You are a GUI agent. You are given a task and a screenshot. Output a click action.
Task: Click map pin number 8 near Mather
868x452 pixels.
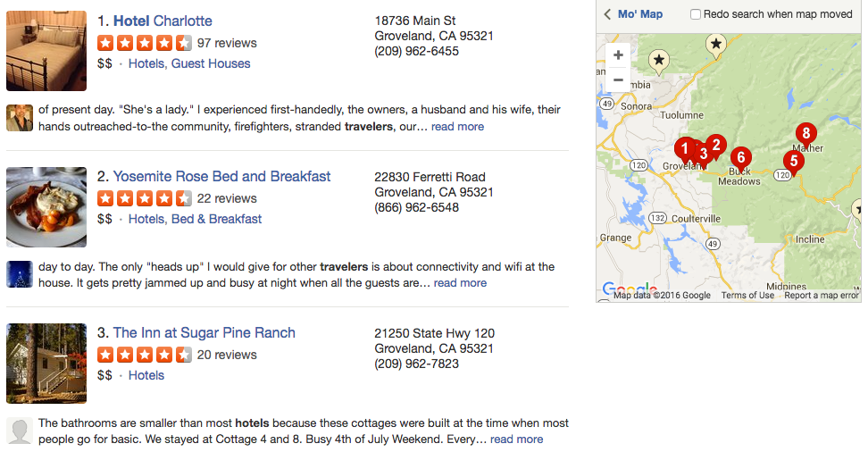click(806, 135)
